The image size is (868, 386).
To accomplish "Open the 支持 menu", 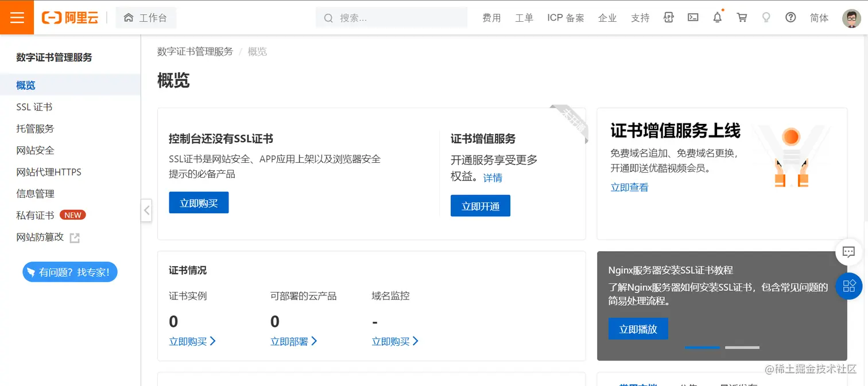I will (x=640, y=18).
